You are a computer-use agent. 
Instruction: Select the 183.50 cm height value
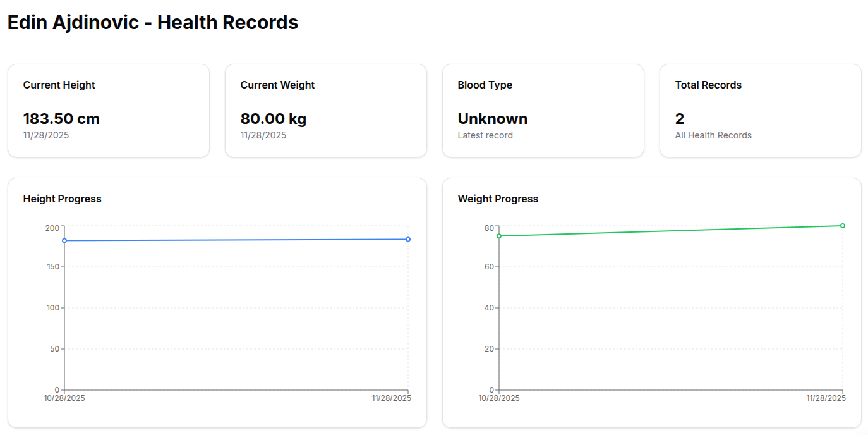(x=61, y=119)
